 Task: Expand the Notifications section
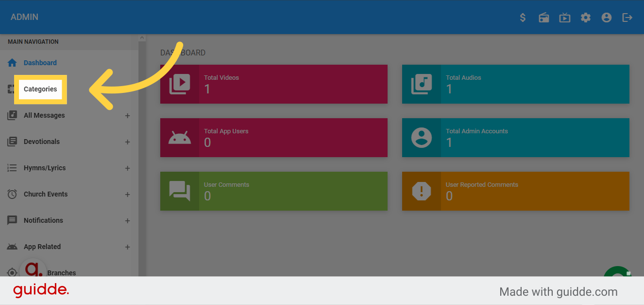point(127,221)
